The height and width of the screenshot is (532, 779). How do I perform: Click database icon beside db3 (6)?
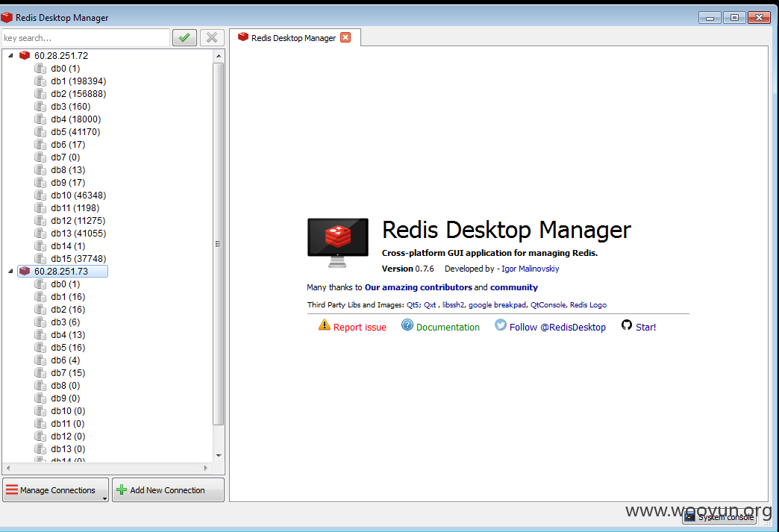coord(40,322)
